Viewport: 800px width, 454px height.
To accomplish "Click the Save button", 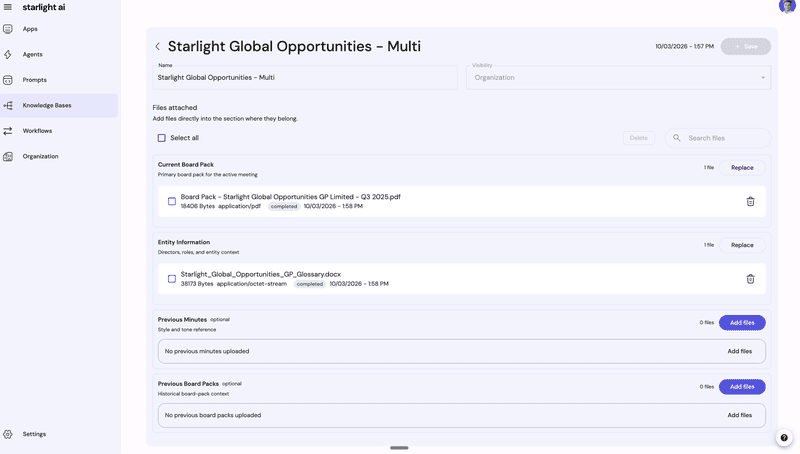I will click(x=745, y=46).
